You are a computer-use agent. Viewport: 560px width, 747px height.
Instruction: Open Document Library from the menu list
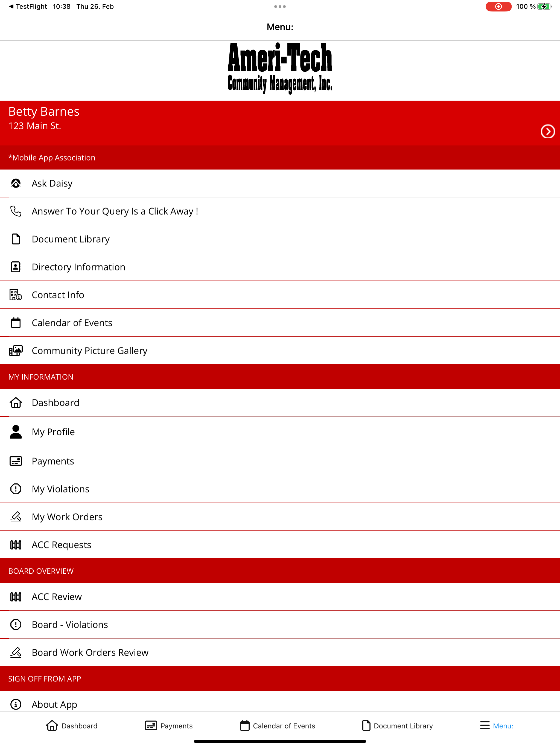point(280,239)
